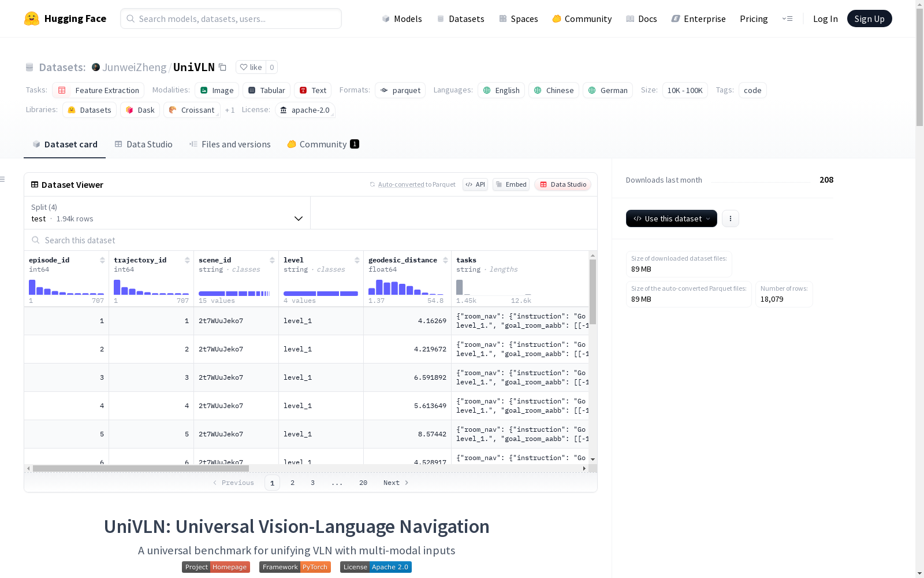Open the Community tab
Image resolution: width=924 pixels, height=578 pixels.
click(323, 144)
